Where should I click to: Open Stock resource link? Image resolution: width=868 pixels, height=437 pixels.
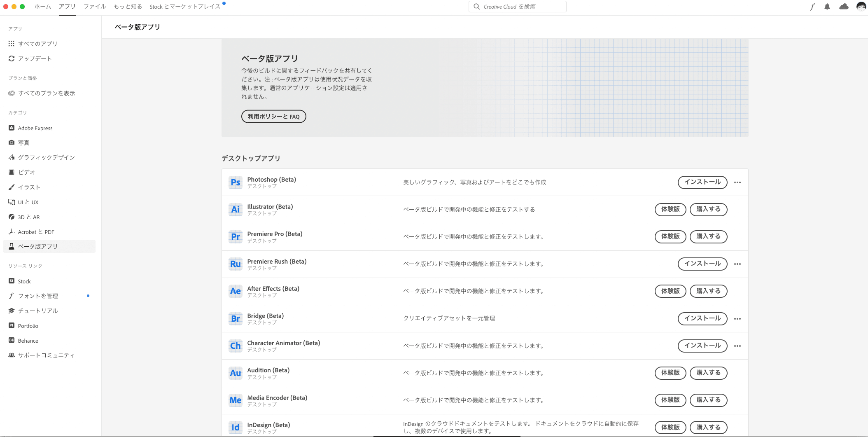pos(49,281)
